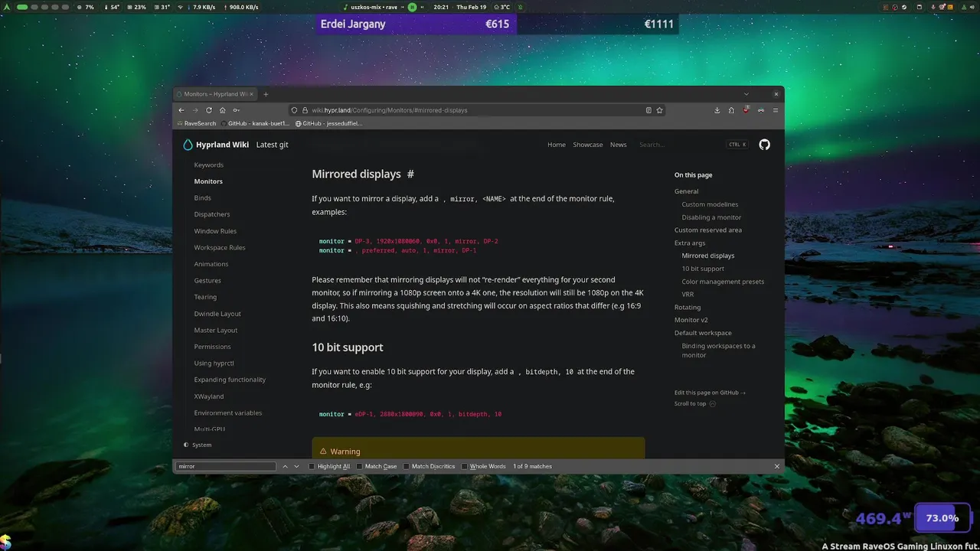This screenshot has height=551, width=980.
Task: Enable the Match Case checkbox
Action: pos(359,466)
